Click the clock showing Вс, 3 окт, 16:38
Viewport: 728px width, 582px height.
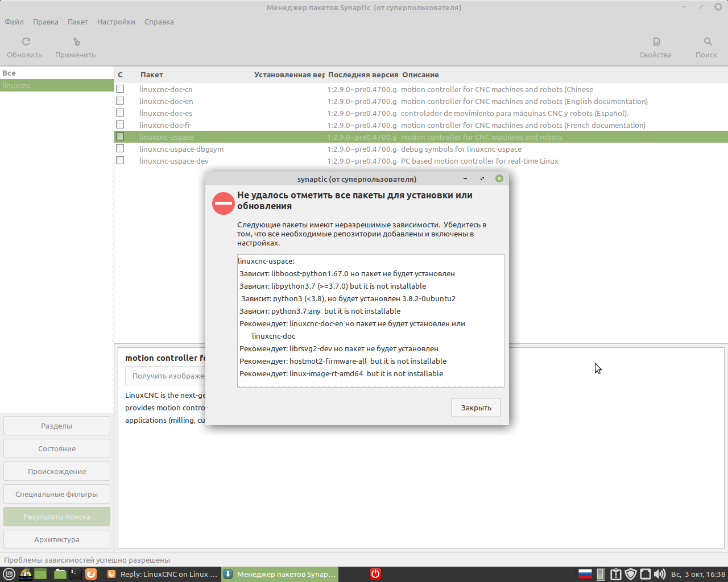pos(698,574)
